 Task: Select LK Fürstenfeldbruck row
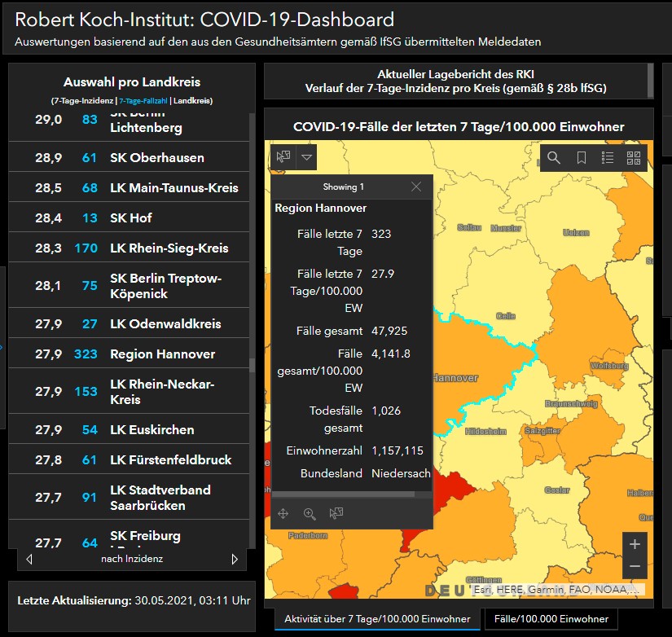(x=129, y=459)
